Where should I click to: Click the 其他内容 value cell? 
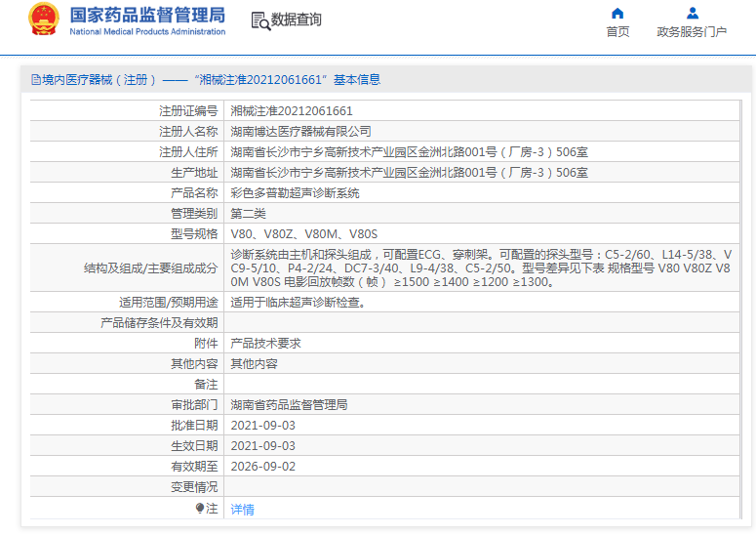(254, 364)
